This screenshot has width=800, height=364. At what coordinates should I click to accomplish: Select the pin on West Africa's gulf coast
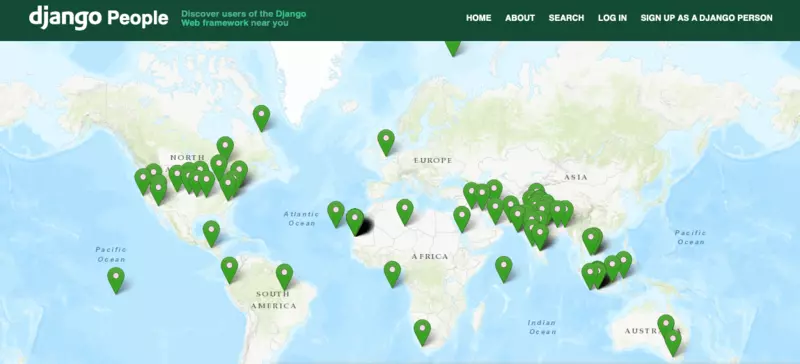392,274
